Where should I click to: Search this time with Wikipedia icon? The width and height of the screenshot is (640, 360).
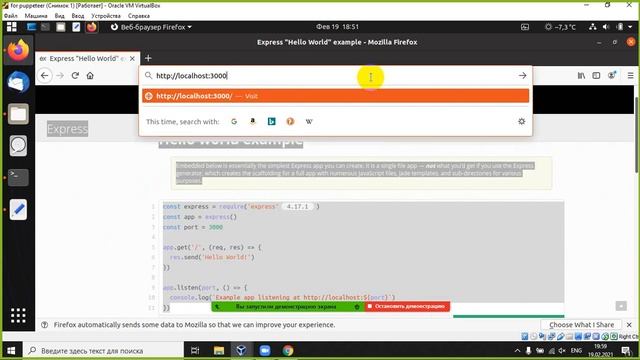[309, 122]
